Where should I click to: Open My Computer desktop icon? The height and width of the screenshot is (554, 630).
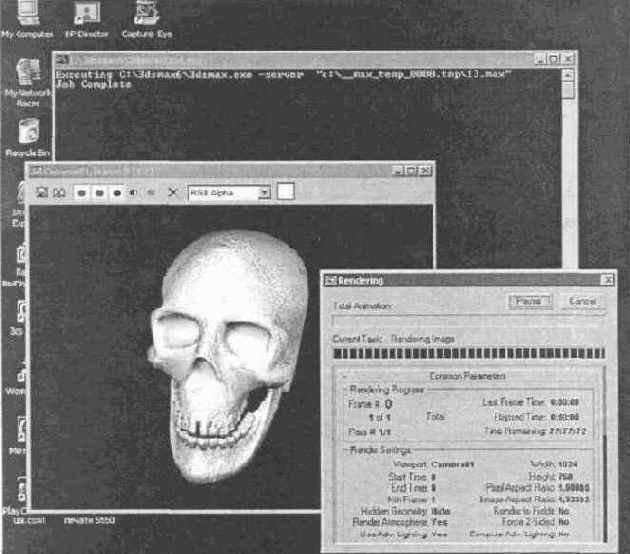pos(26,14)
